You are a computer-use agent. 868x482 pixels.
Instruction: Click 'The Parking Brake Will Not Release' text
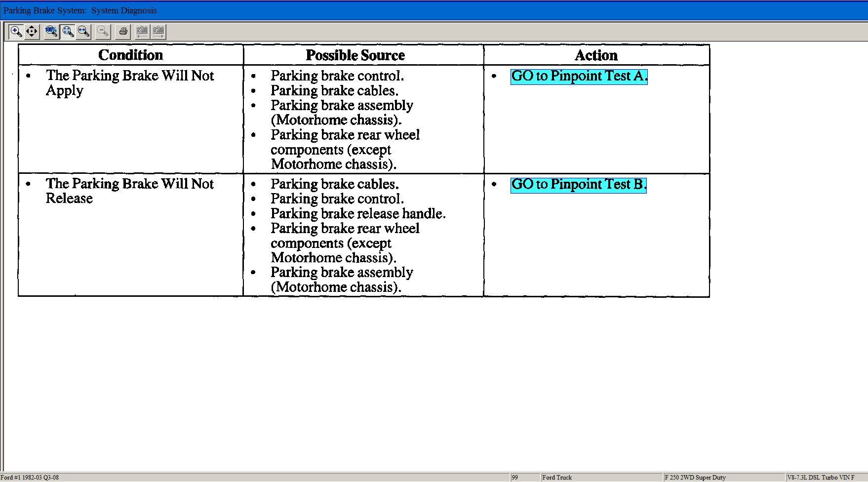click(x=129, y=191)
